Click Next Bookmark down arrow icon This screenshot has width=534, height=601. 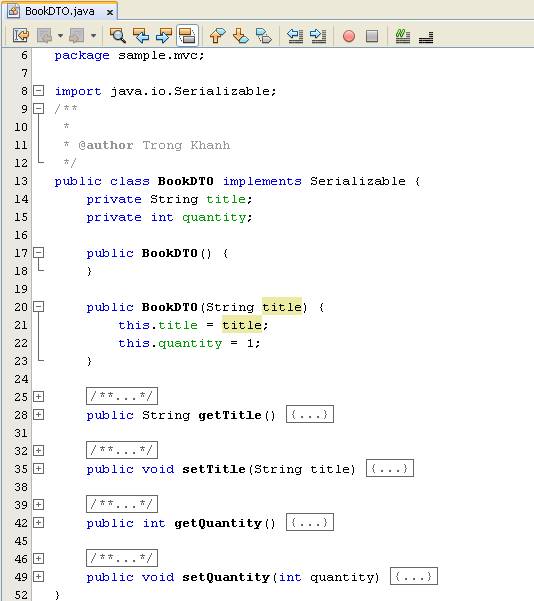click(241, 36)
